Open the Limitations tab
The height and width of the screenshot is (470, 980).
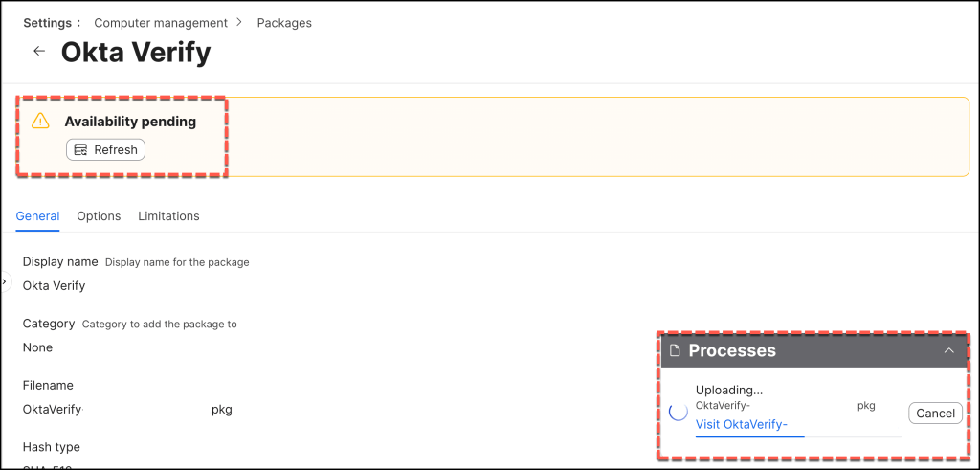(x=168, y=216)
